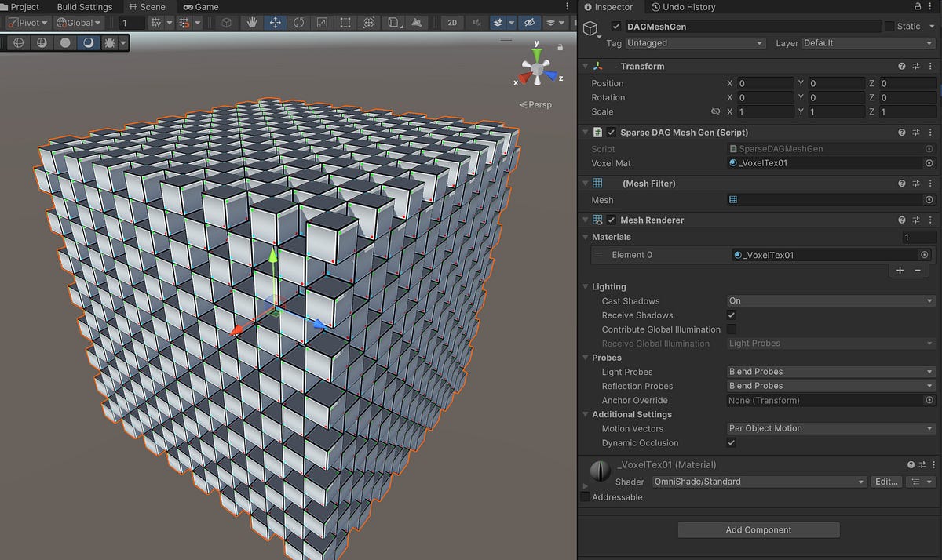Open the Cast Shadows dropdown

pyautogui.click(x=831, y=301)
